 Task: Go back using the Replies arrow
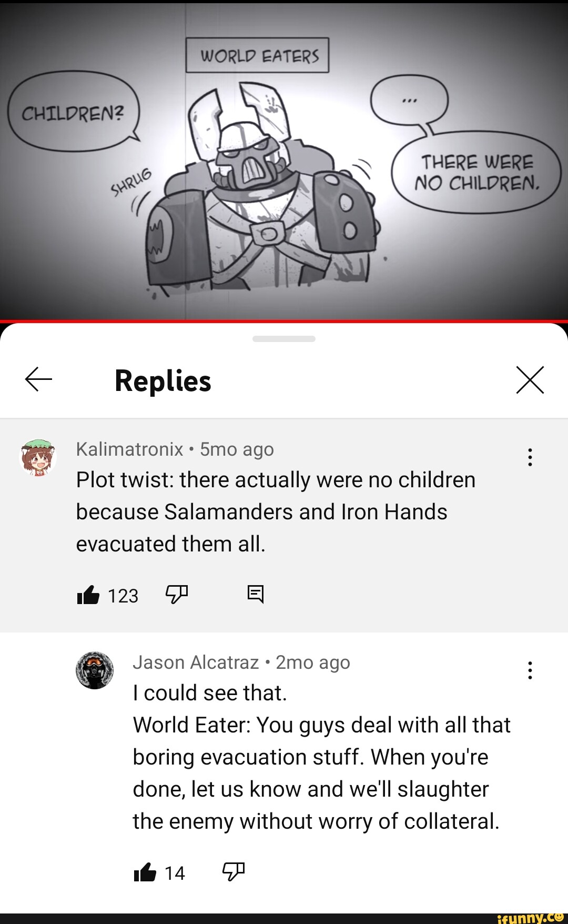coord(38,380)
